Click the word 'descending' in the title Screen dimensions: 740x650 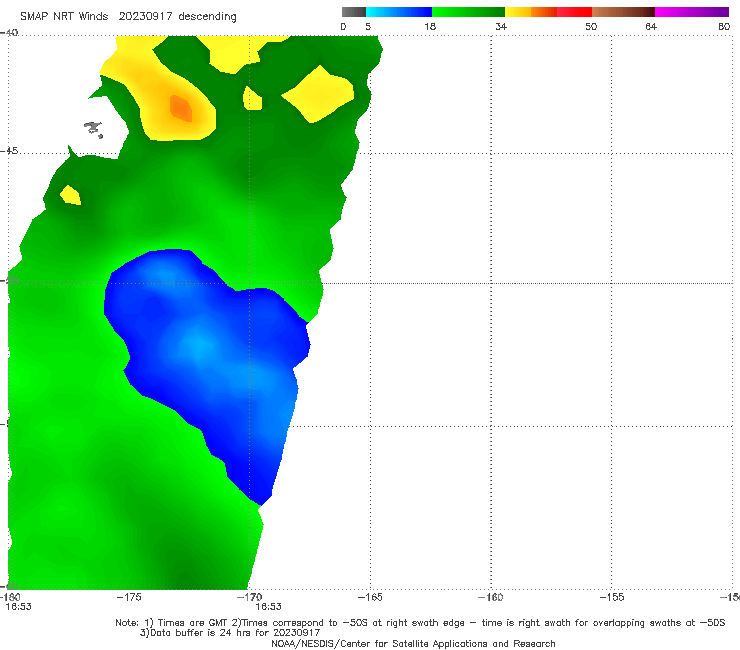208,17
